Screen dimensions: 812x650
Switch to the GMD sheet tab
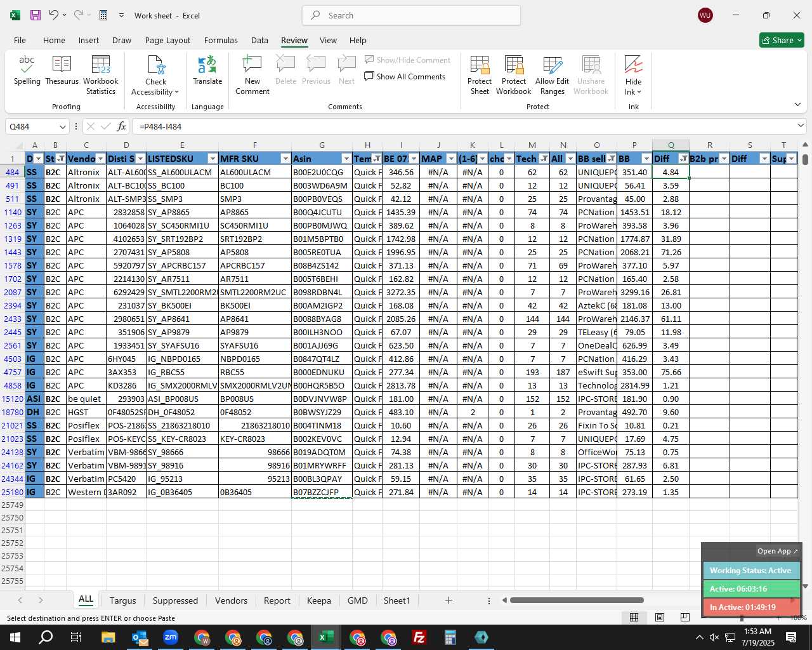(x=357, y=600)
